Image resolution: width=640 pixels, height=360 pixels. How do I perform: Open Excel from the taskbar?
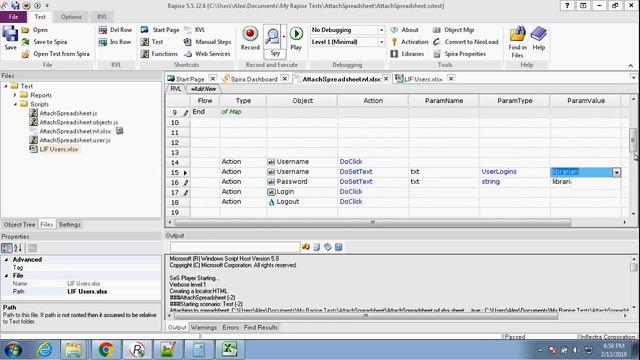(x=230, y=350)
